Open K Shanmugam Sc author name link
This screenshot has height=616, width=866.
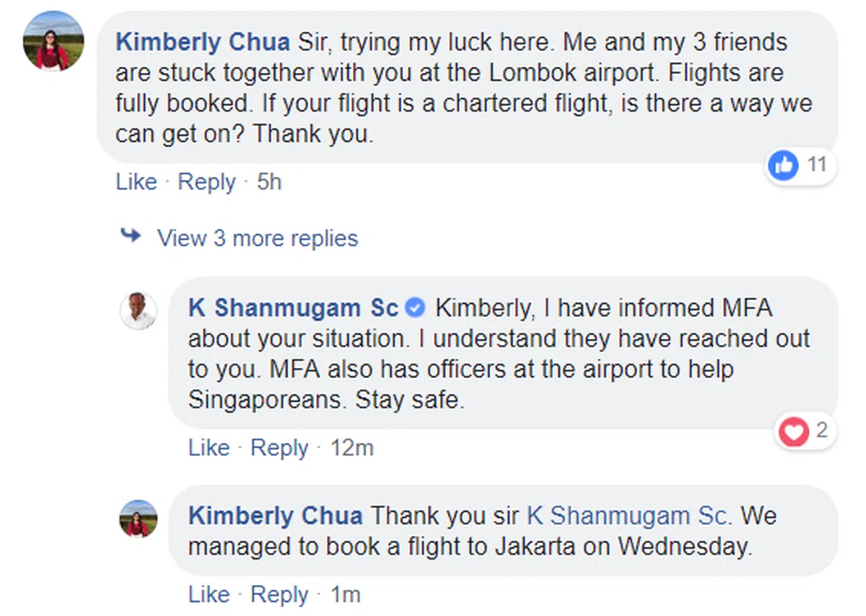293,309
